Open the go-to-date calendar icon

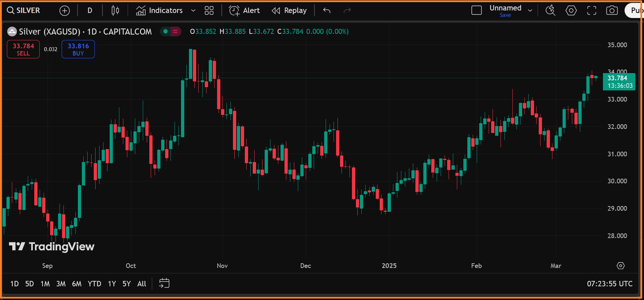pos(164,283)
